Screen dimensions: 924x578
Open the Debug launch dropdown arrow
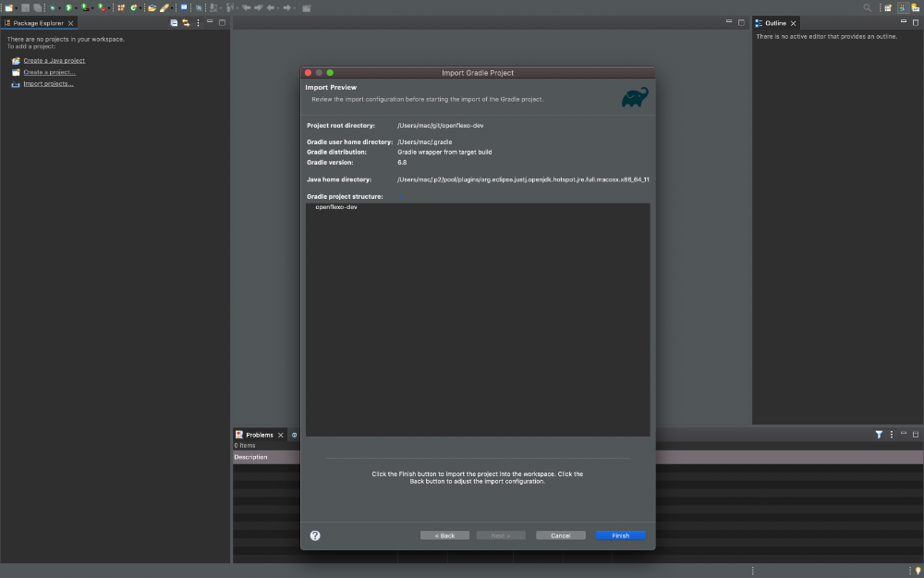[x=59, y=8]
